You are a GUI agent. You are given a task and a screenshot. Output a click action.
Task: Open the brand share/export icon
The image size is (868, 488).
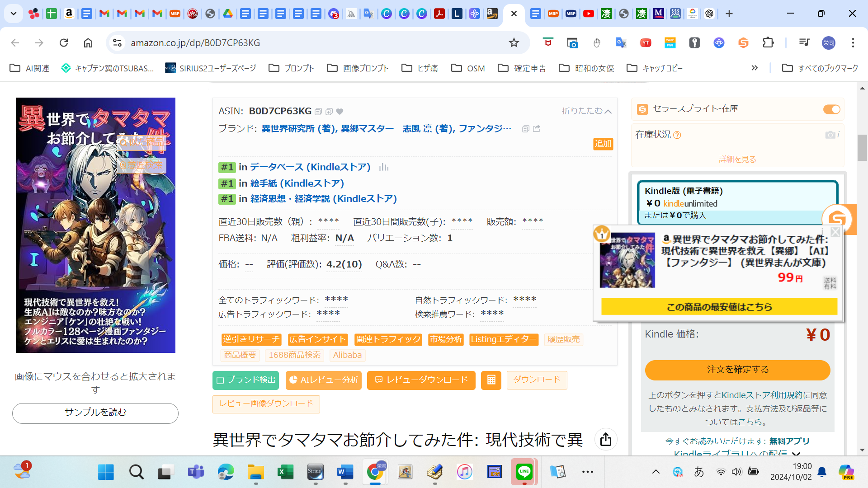tap(537, 129)
